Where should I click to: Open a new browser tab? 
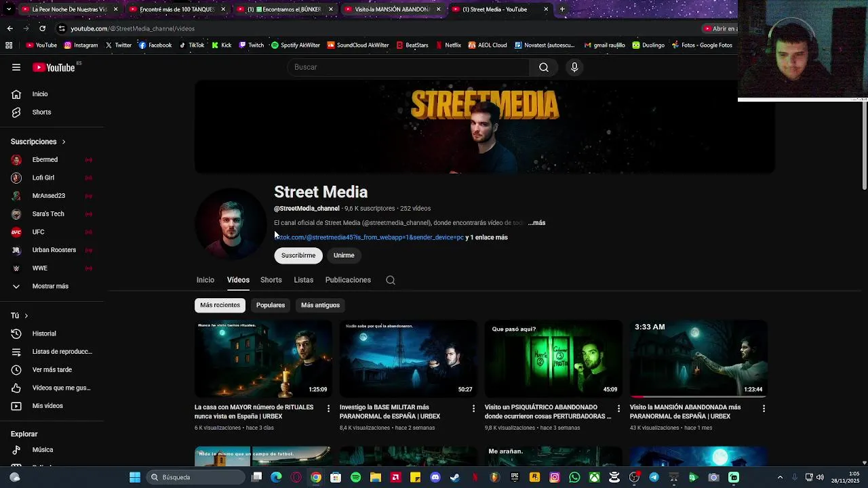pyautogui.click(x=562, y=9)
